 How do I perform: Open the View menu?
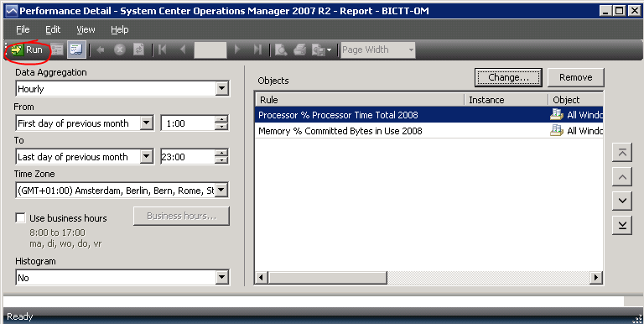[x=86, y=29]
